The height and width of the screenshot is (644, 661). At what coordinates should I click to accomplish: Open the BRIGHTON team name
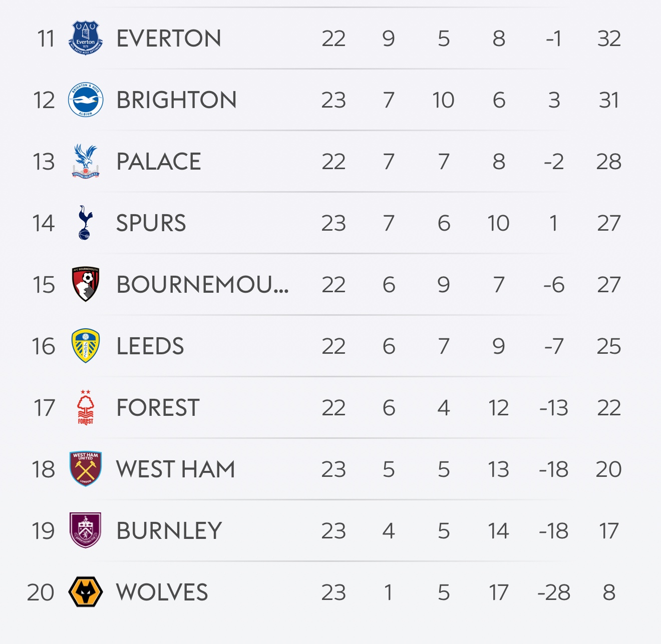pos(176,100)
